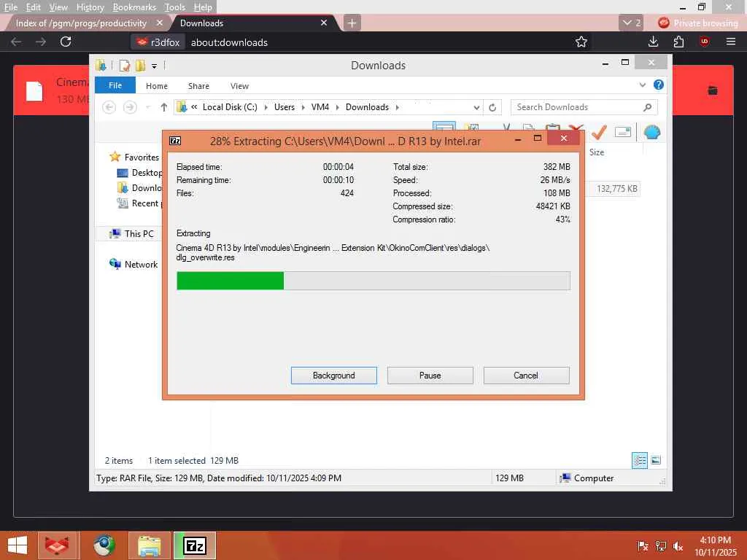Click the Size column header
The image size is (747, 560).
pos(597,152)
